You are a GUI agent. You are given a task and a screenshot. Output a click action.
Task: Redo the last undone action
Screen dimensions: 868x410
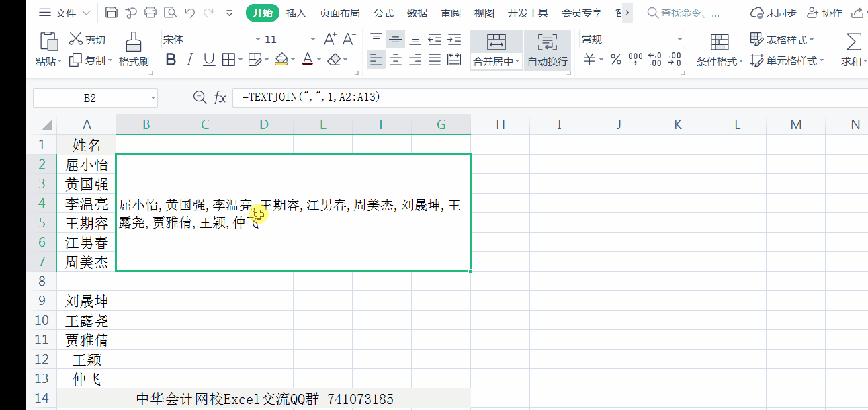[x=208, y=13]
